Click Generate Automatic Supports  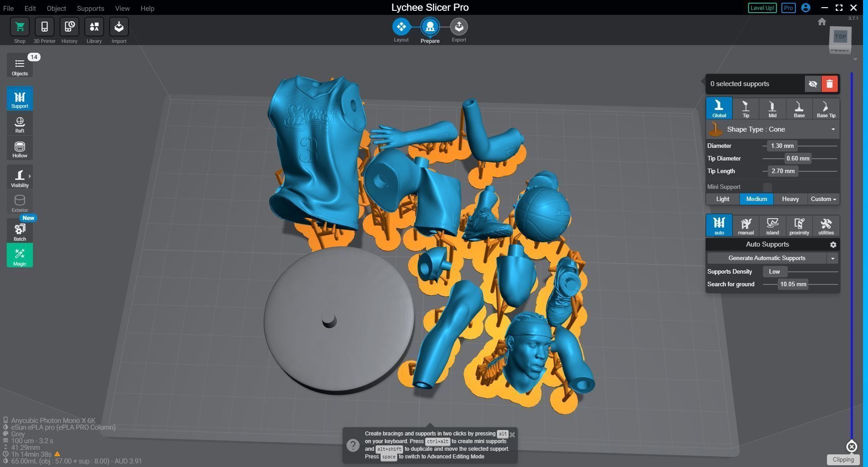767,258
